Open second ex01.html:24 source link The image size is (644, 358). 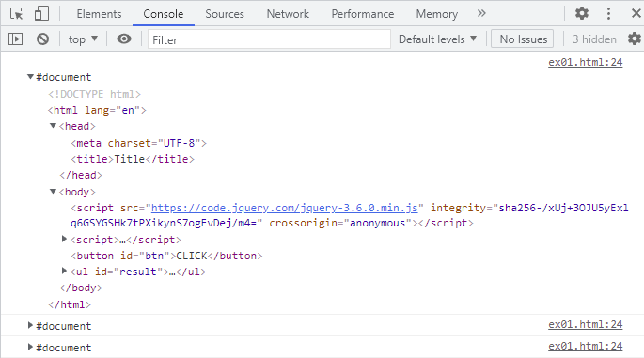pyautogui.click(x=585, y=325)
